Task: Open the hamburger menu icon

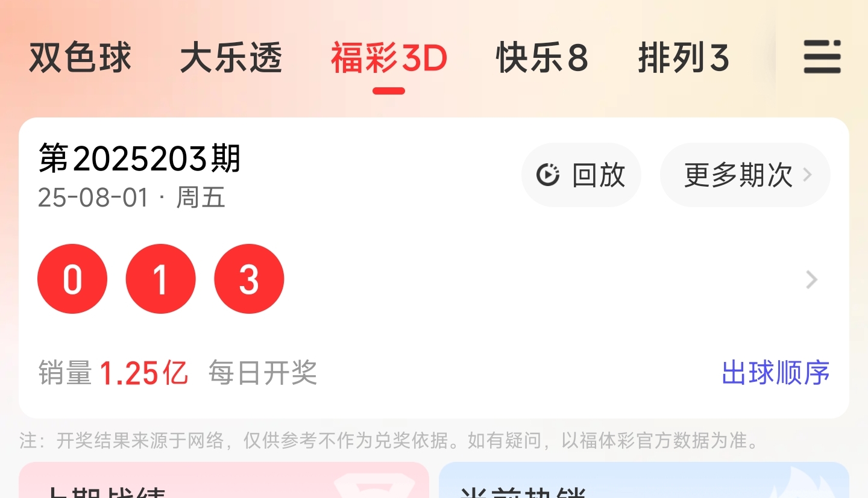Action: [822, 58]
